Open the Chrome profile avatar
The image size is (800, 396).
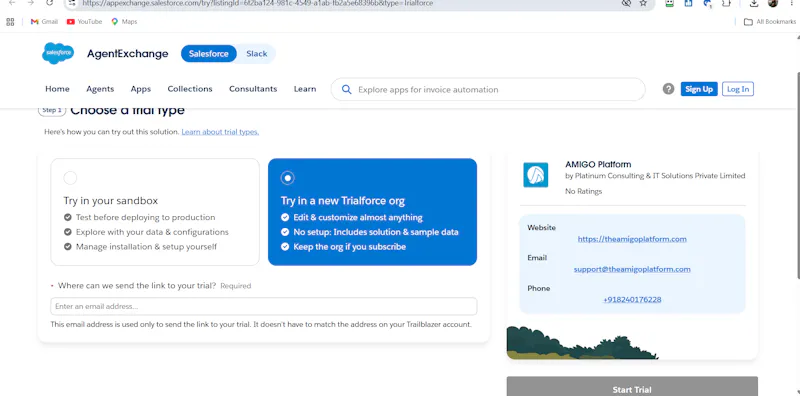click(x=772, y=3)
